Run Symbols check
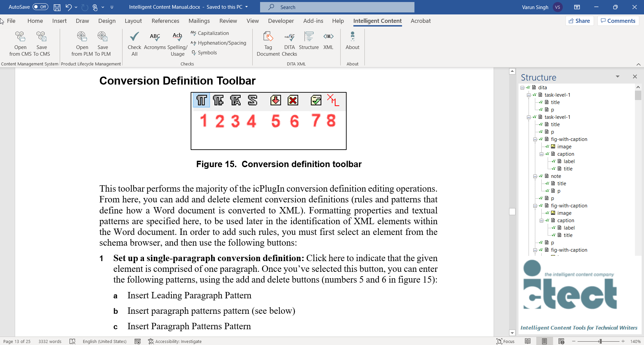 pos(204,52)
